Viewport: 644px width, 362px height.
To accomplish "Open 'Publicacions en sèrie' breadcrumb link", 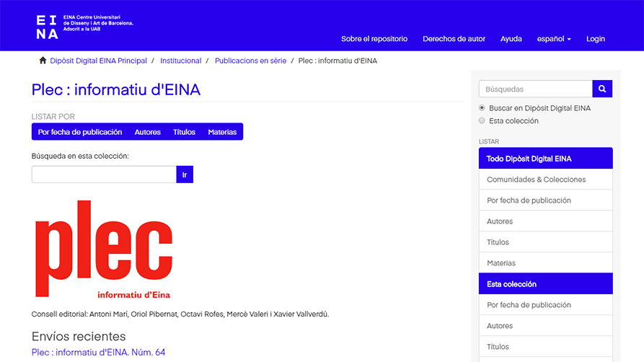I will point(250,61).
